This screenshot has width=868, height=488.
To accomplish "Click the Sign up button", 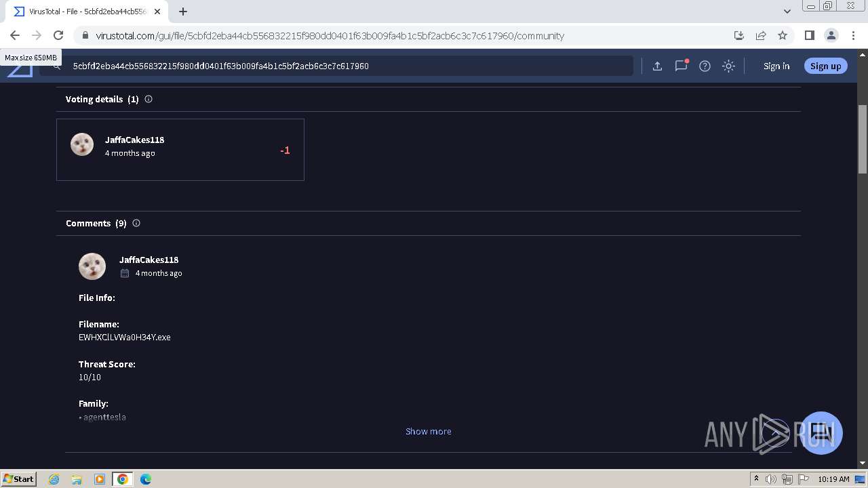I will pyautogui.click(x=825, y=66).
